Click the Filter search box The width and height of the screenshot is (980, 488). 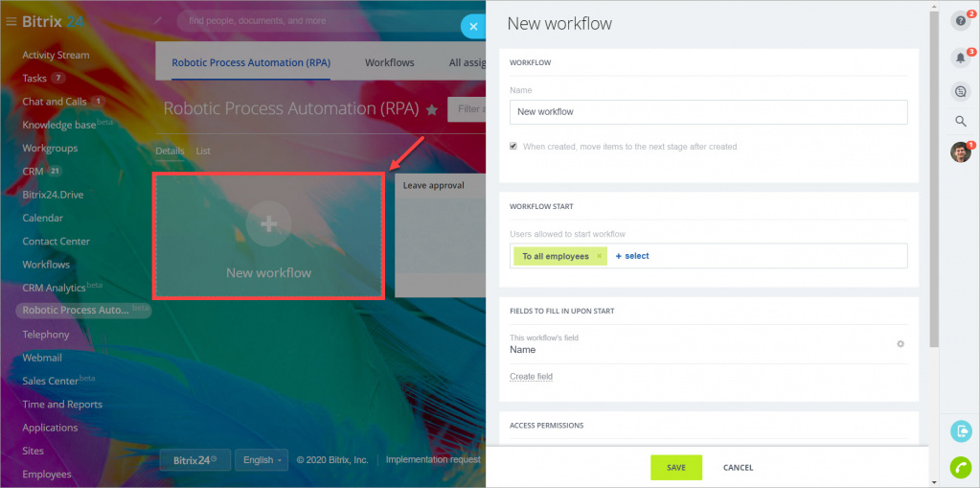click(467, 109)
